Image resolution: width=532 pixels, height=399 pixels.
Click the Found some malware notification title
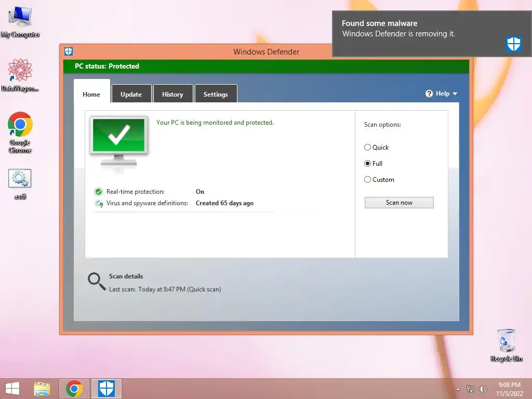[x=379, y=23]
